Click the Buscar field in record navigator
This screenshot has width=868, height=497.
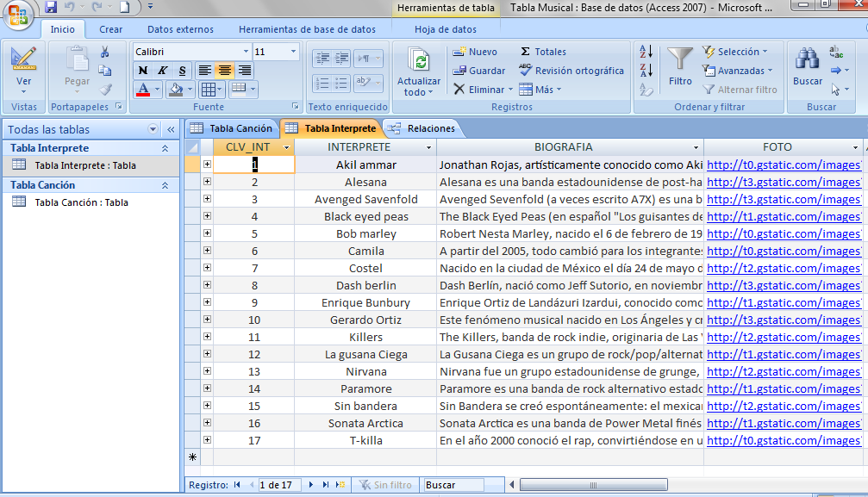tap(454, 485)
